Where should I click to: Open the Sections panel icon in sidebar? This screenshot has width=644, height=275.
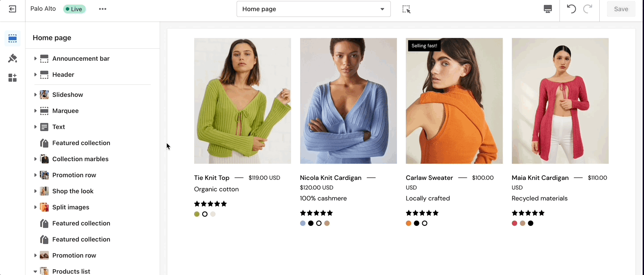click(x=13, y=38)
